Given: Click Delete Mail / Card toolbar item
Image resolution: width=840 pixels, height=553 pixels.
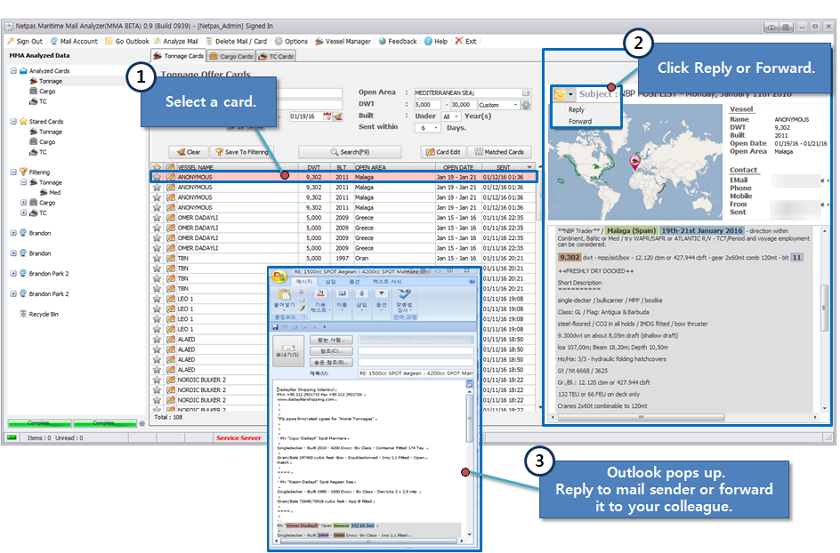Looking at the screenshot, I should (236, 41).
